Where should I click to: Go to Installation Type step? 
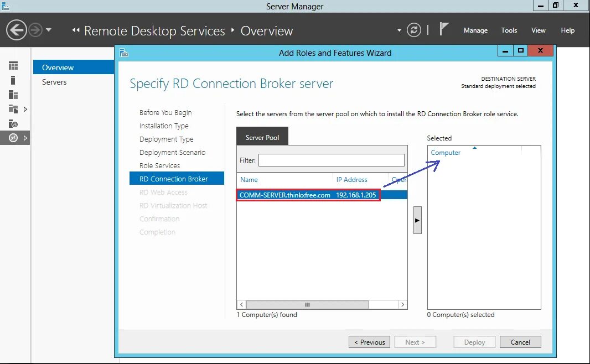[164, 126]
